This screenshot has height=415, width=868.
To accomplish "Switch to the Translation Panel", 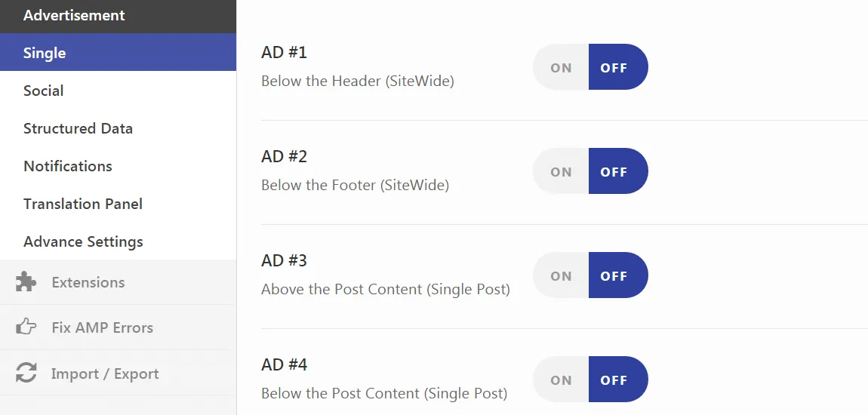I will tap(82, 204).
